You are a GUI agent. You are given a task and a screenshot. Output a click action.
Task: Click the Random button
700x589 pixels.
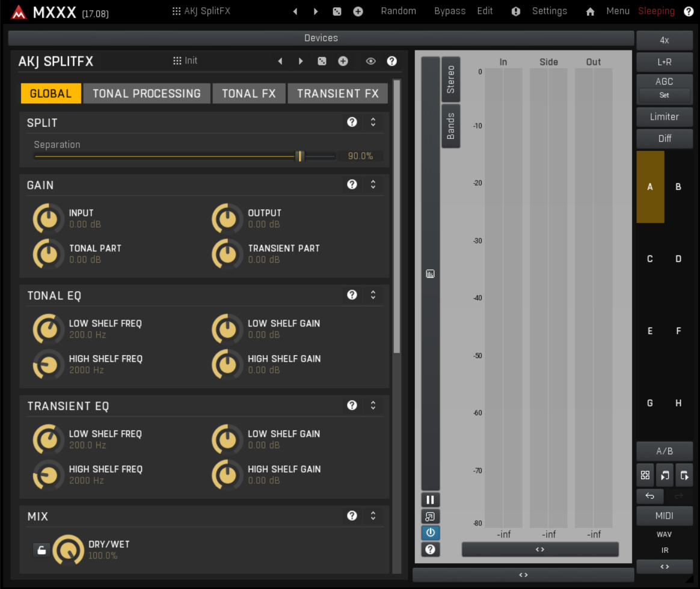click(x=398, y=11)
